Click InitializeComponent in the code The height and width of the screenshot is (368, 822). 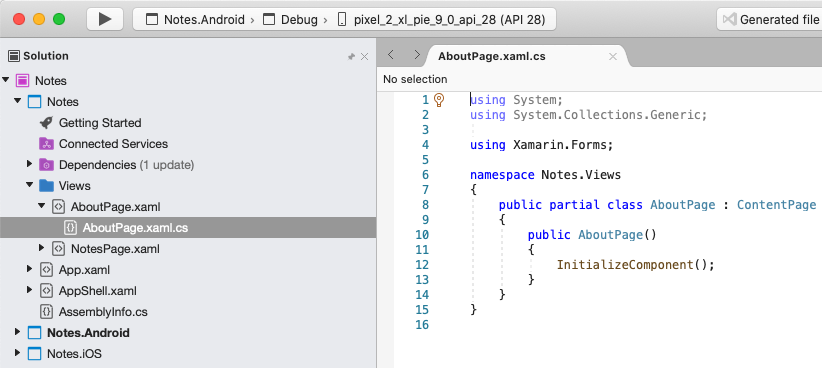click(x=625, y=265)
